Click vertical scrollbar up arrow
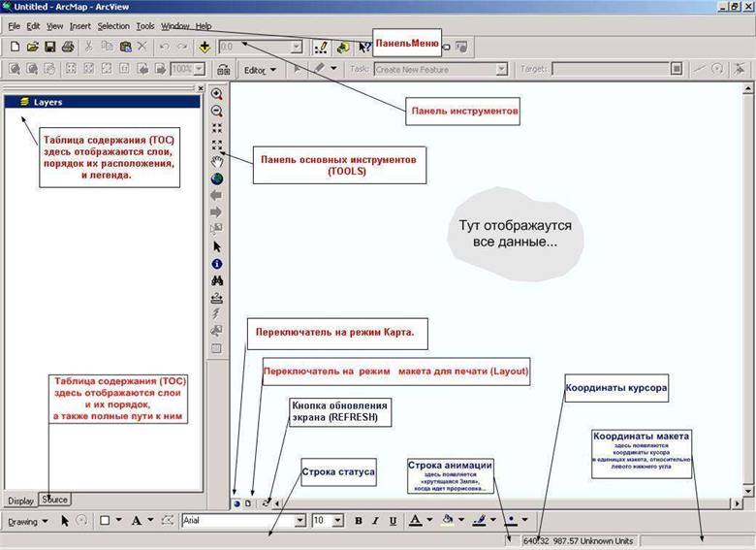This screenshot has width=756, height=550. coord(748,88)
